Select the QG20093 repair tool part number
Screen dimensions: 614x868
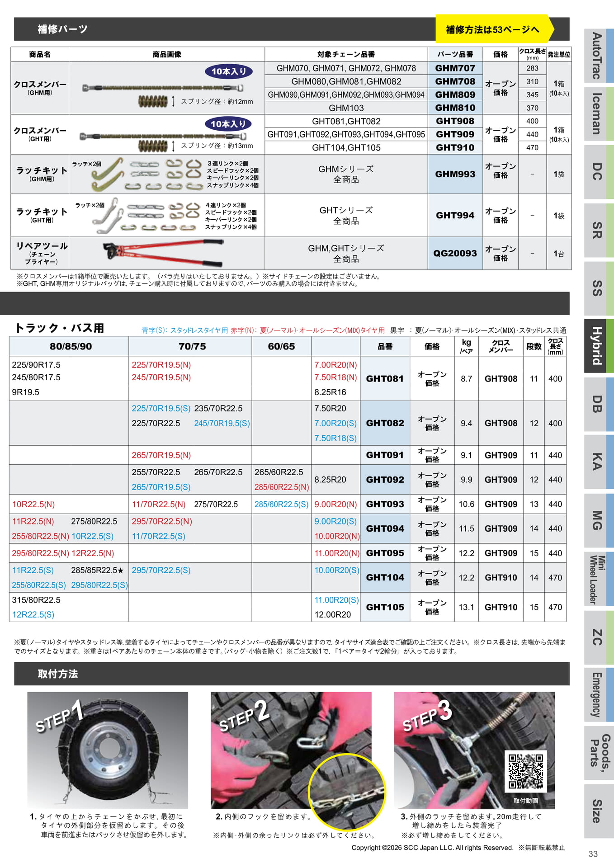455,253
